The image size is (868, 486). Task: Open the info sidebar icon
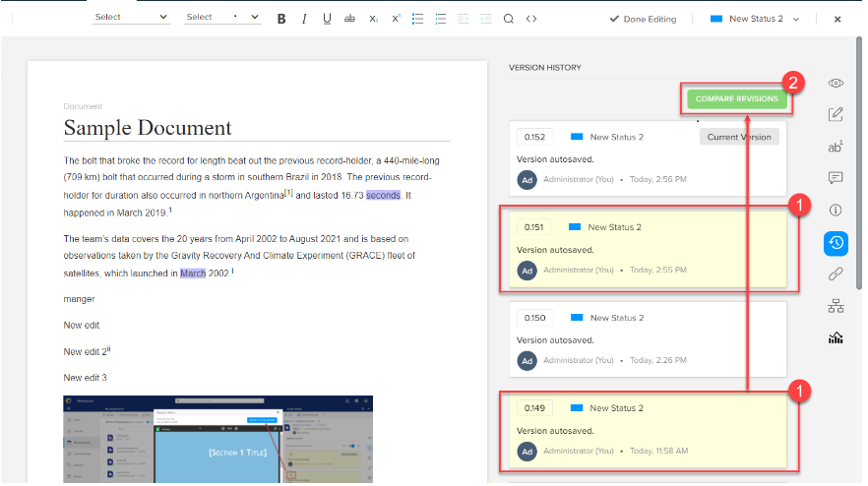pos(836,211)
